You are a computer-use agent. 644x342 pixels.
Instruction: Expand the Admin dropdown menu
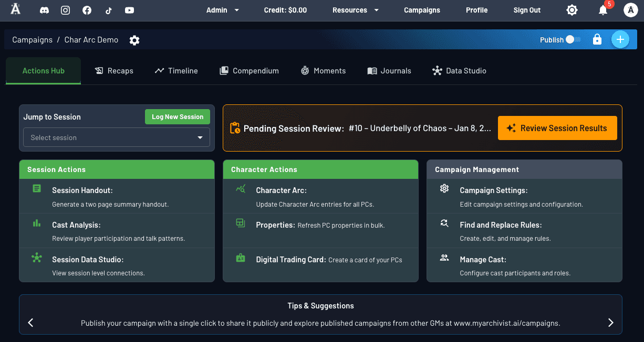pos(222,10)
